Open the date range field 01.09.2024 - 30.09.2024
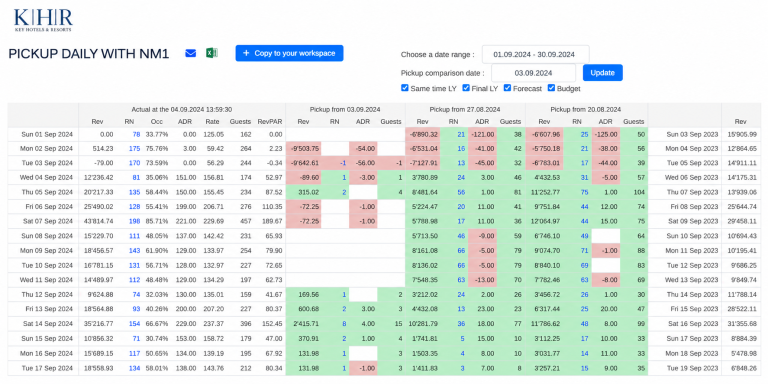This screenshot has width=768, height=384. 536,54
